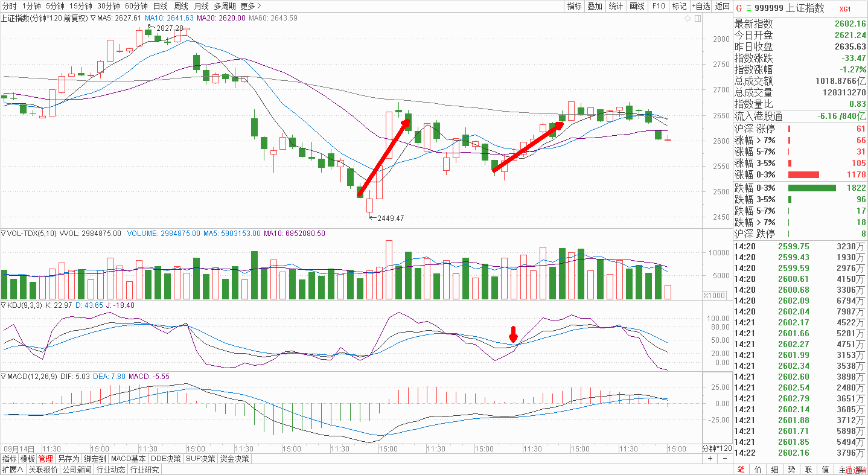Click the red G icon beside 999999

click(738, 8)
